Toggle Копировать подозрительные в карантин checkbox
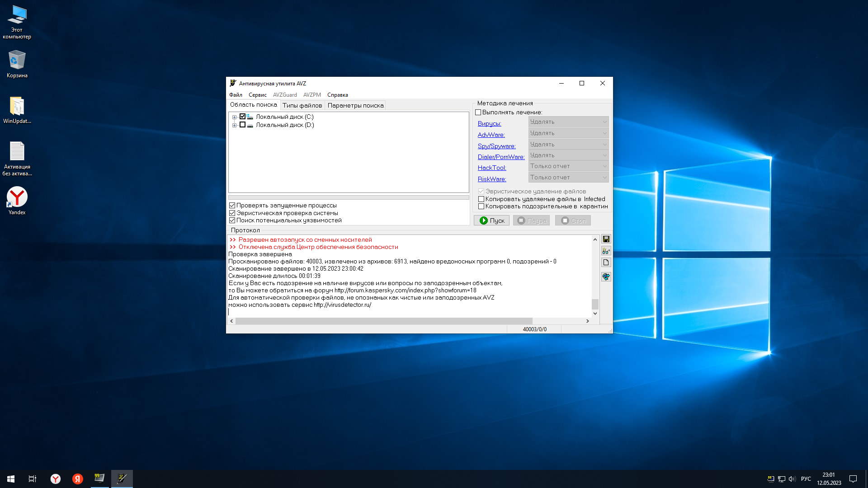This screenshot has height=488, width=868. pos(481,206)
